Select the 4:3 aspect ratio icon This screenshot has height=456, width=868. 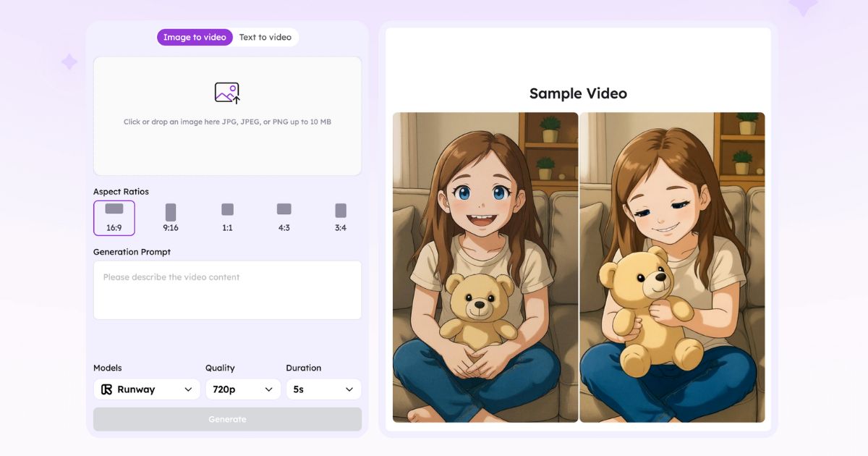pos(284,209)
